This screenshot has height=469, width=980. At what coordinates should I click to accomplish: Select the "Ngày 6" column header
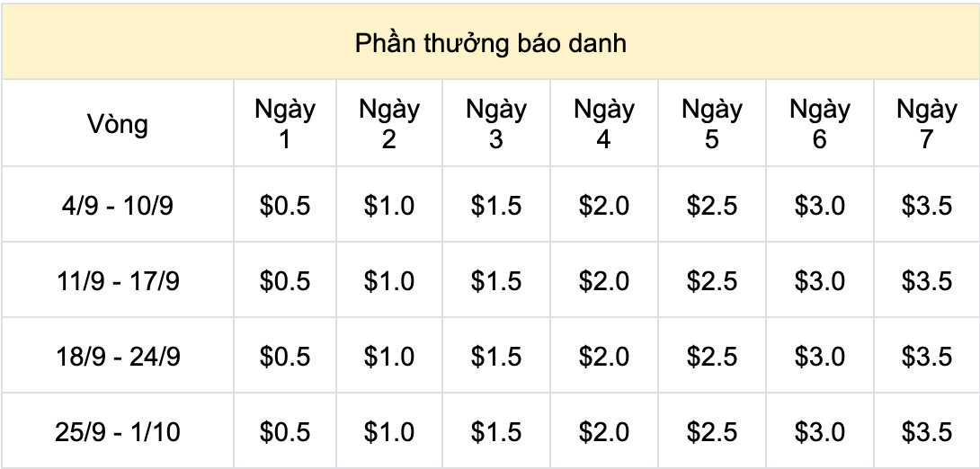819,124
